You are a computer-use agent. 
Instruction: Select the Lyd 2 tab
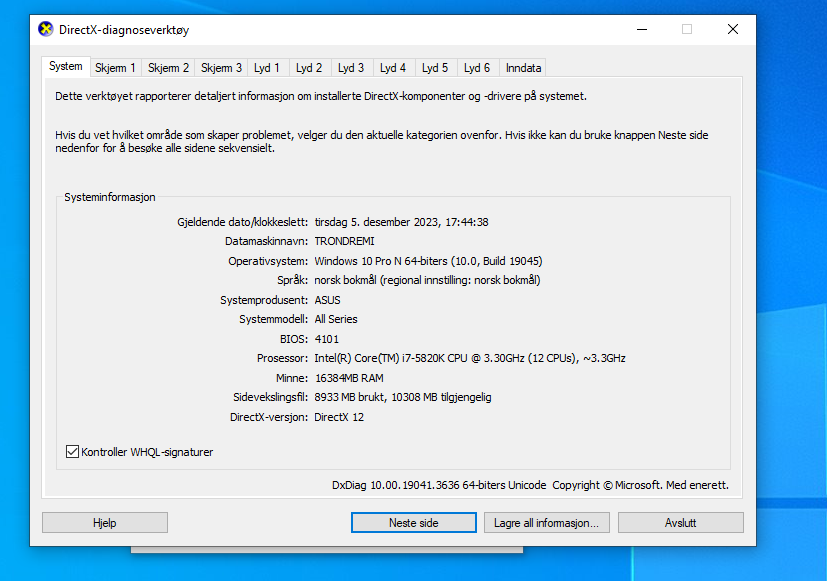tap(309, 68)
